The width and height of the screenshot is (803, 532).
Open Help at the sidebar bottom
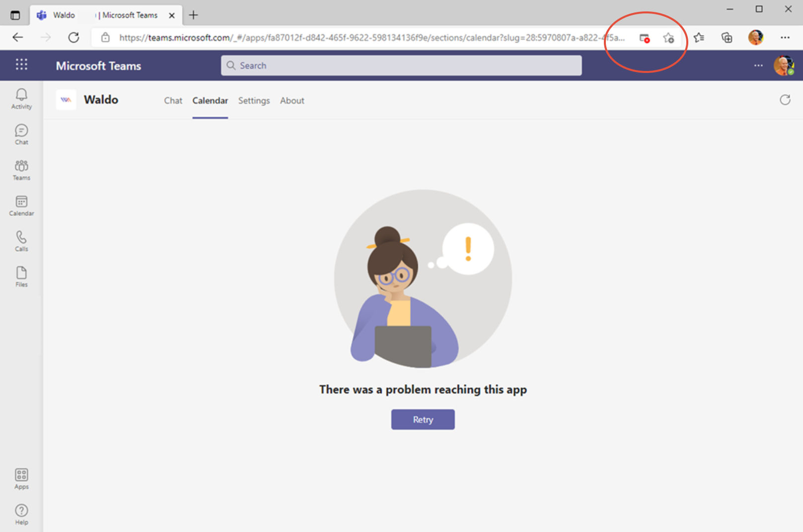tap(21, 515)
